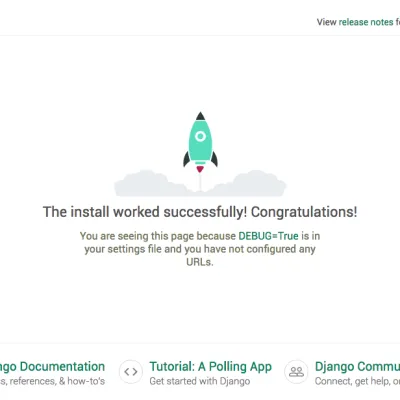Click 'your settings file and you have not configured any' text

coord(200,249)
